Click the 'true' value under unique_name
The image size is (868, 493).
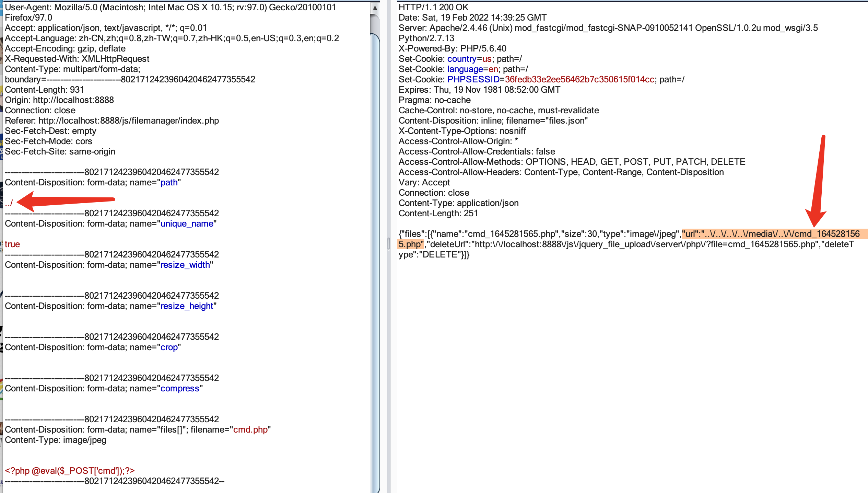pyautogui.click(x=12, y=244)
